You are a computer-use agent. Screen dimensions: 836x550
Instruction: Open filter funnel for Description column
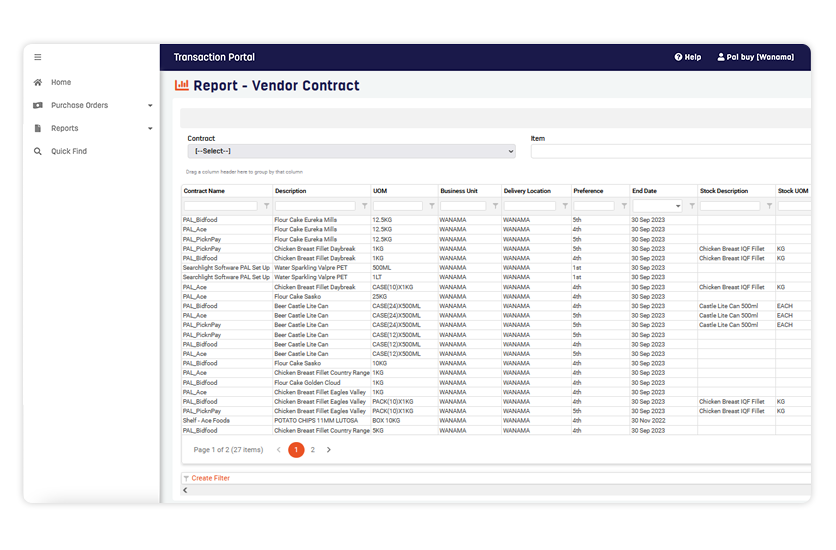point(365,206)
